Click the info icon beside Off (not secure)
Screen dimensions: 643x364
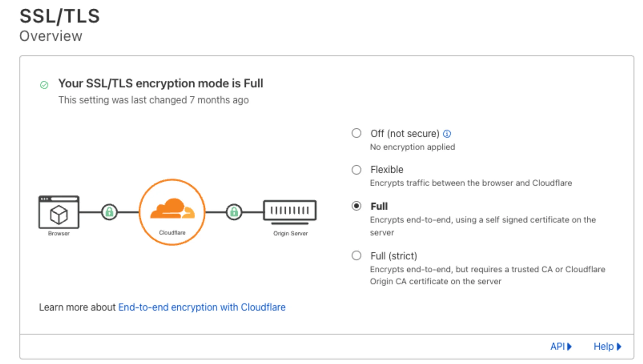coord(447,134)
